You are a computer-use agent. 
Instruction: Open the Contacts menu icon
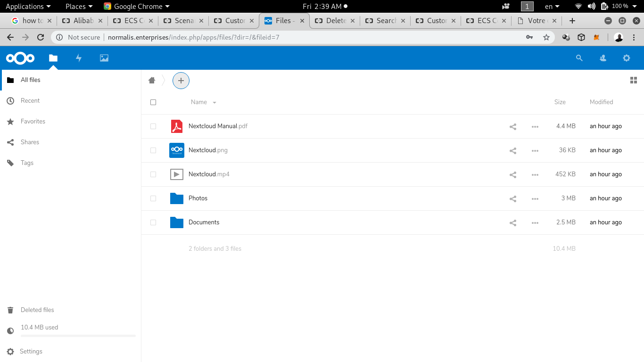[603, 58]
